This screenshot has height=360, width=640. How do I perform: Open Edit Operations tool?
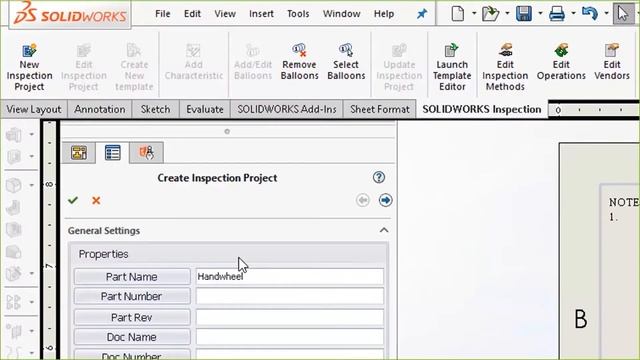(561, 62)
